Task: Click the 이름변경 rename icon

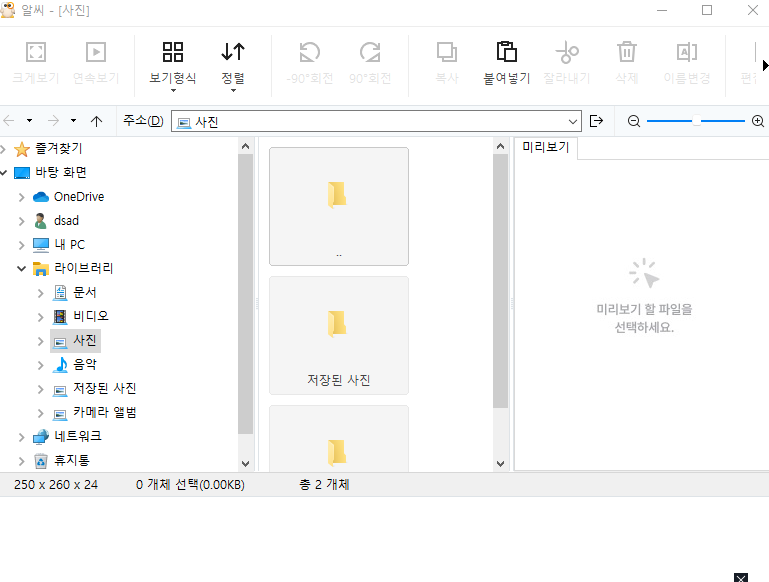Action: click(687, 52)
